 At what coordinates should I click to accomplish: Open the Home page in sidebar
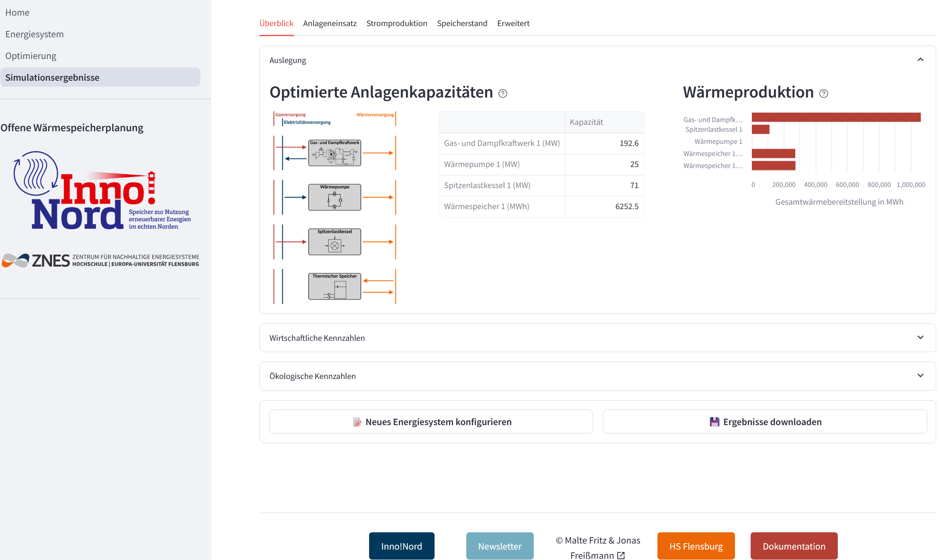click(x=17, y=12)
